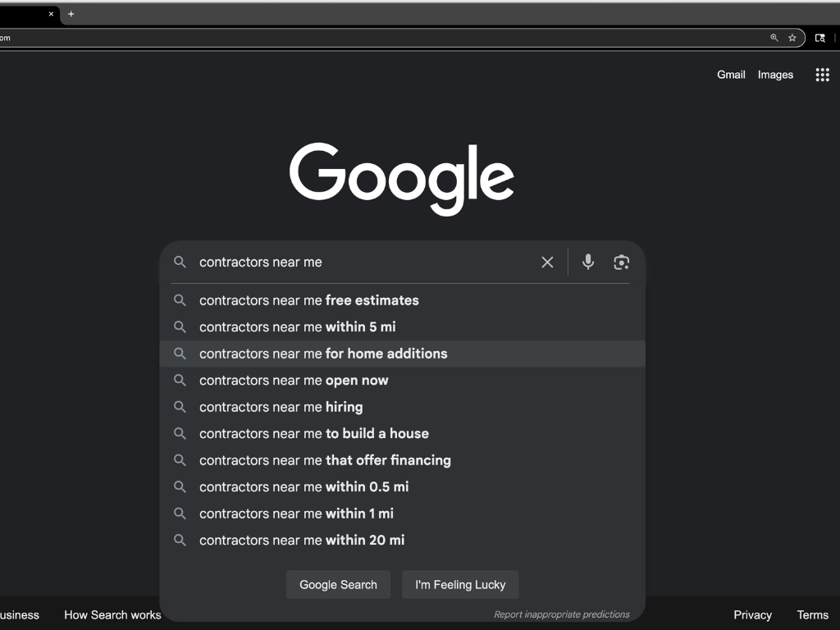Image resolution: width=840 pixels, height=630 pixels.
Task: Clear the search box text
Action: point(547,262)
